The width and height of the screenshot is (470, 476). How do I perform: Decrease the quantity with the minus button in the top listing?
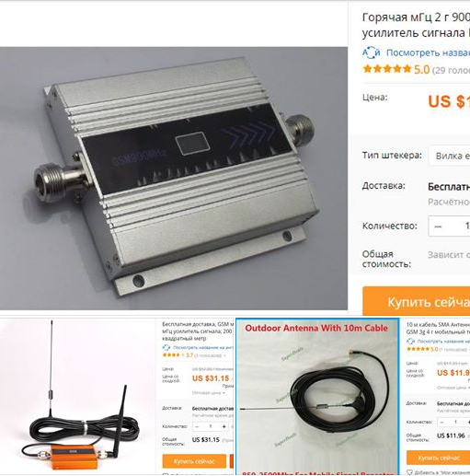click(438, 226)
